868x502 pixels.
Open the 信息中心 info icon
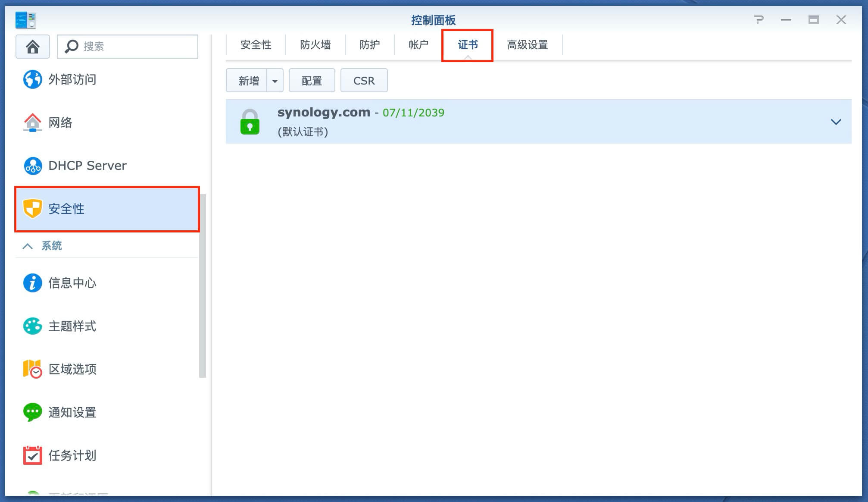click(32, 283)
